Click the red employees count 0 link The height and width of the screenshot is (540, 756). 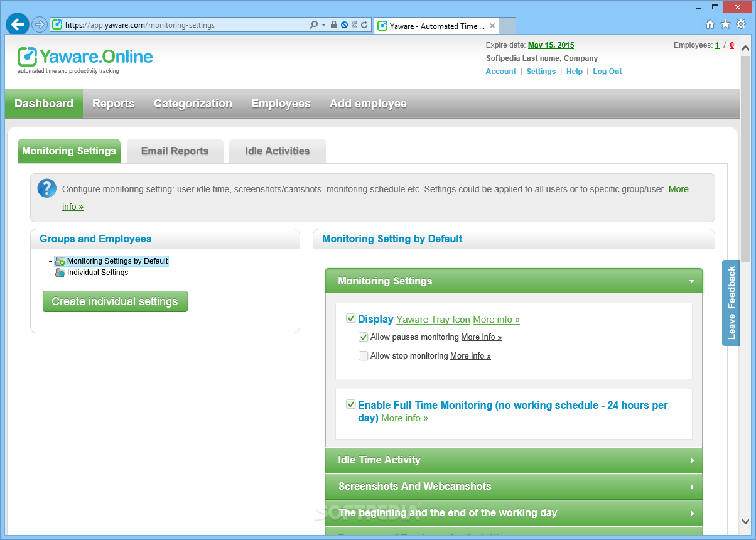pyautogui.click(x=732, y=45)
